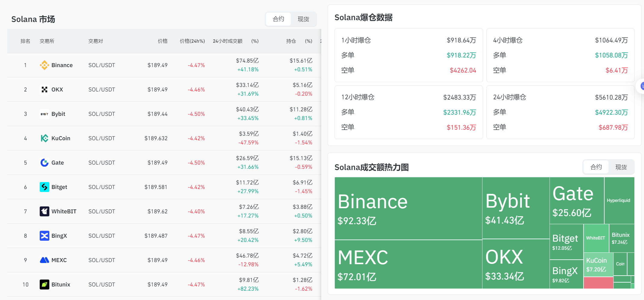This screenshot has height=300, width=644.
Task: Open the SOL/USDT pair on Binance row
Action: pyautogui.click(x=102, y=65)
